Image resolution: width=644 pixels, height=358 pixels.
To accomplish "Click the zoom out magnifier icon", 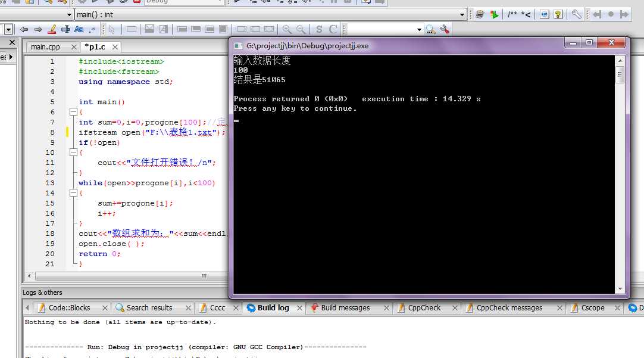I will [301, 29].
